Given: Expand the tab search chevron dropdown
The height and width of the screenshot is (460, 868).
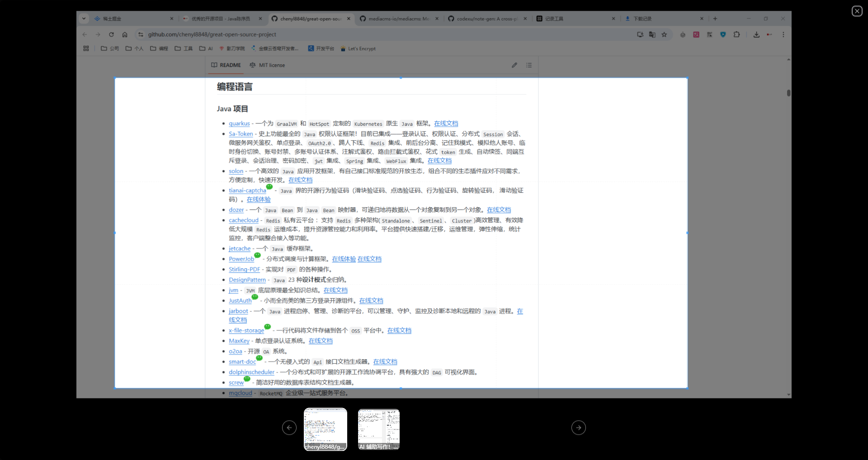Looking at the screenshot, I should 84,19.
